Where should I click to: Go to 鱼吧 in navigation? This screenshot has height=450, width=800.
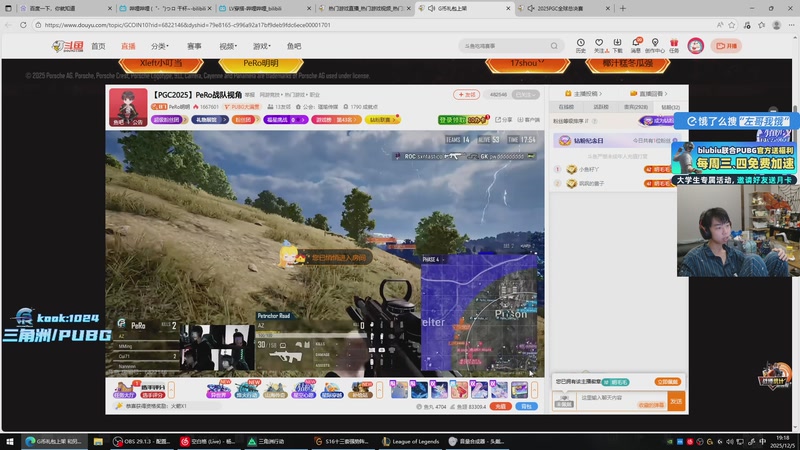(294, 46)
